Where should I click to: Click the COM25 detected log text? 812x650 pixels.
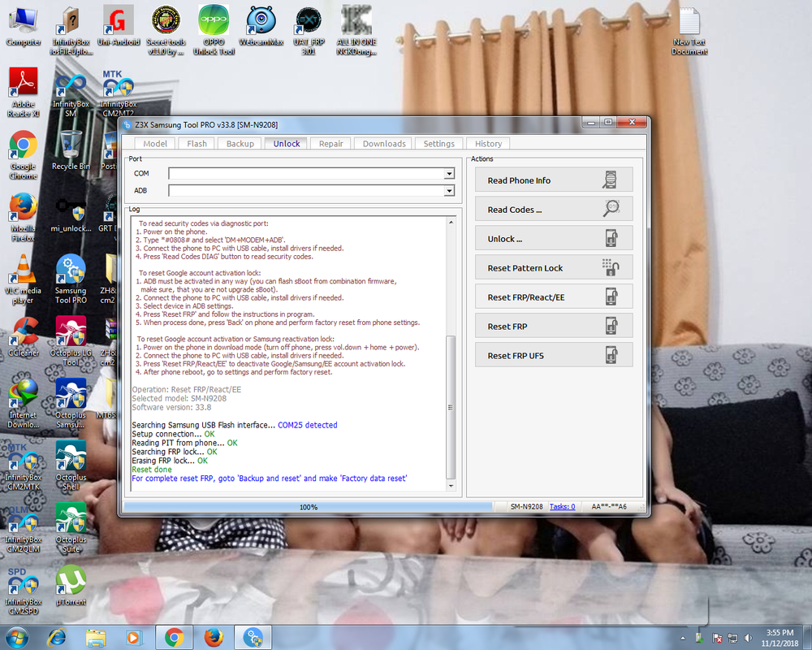(307, 425)
